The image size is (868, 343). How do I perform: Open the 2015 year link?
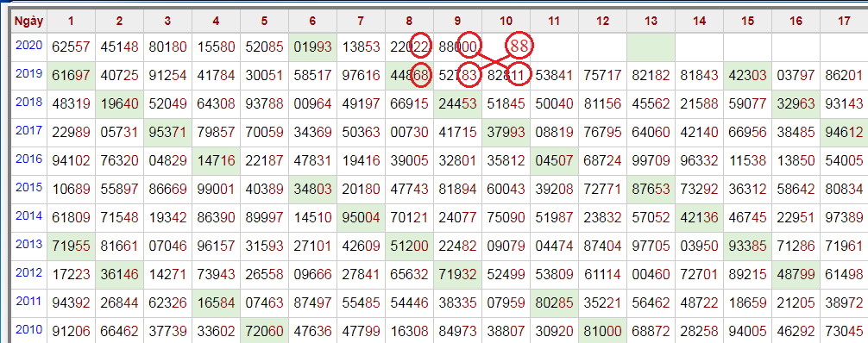point(29,187)
